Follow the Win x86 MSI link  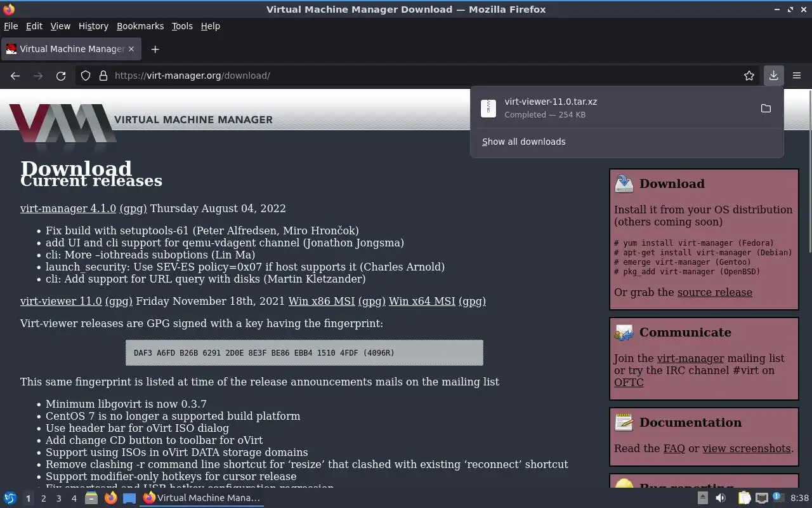click(322, 301)
